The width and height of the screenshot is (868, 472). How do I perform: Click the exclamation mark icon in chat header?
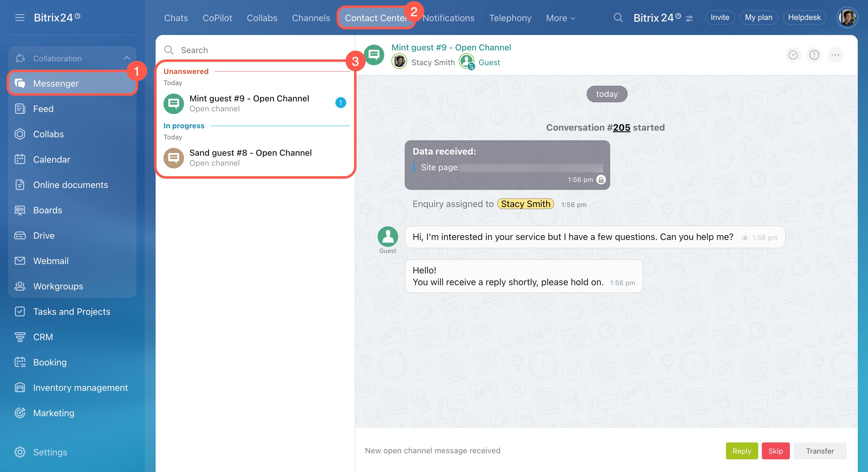[x=814, y=55]
